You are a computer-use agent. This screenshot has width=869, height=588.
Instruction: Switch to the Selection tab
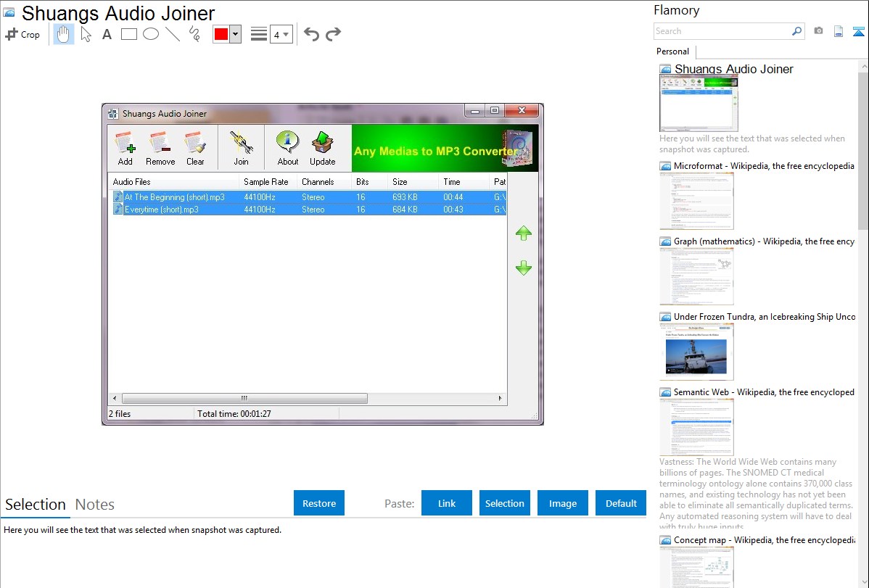[x=36, y=505]
